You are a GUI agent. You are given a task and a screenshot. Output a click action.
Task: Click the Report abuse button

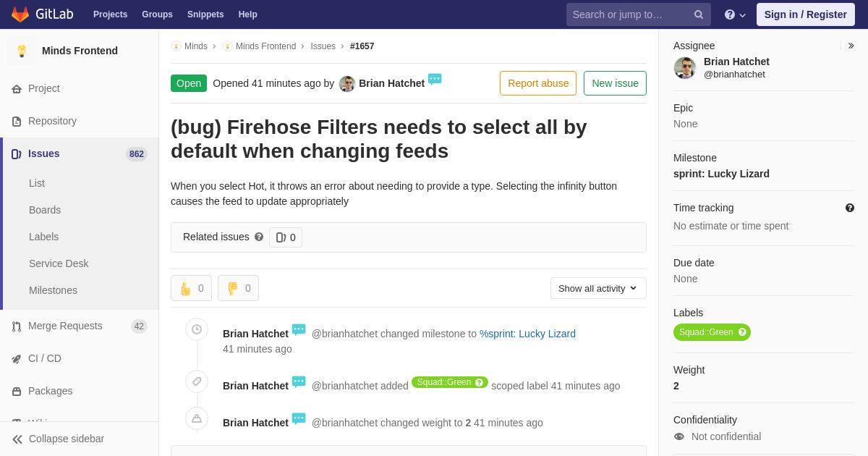(538, 83)
